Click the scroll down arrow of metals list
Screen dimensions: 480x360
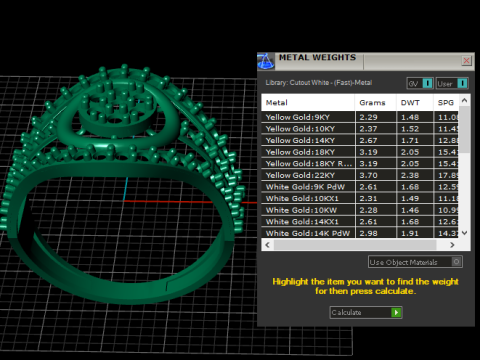(465, 233)
